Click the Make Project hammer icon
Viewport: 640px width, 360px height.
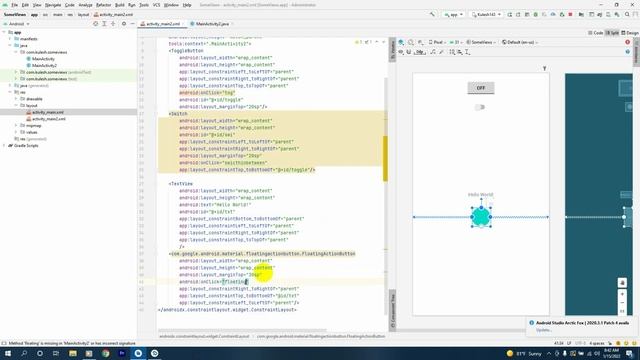coord(432,14)
